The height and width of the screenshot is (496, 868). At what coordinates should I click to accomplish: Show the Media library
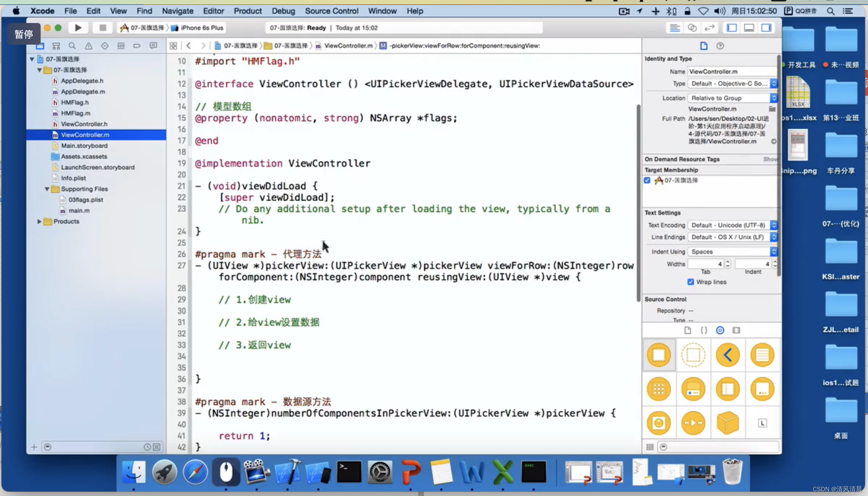[736, 330]
